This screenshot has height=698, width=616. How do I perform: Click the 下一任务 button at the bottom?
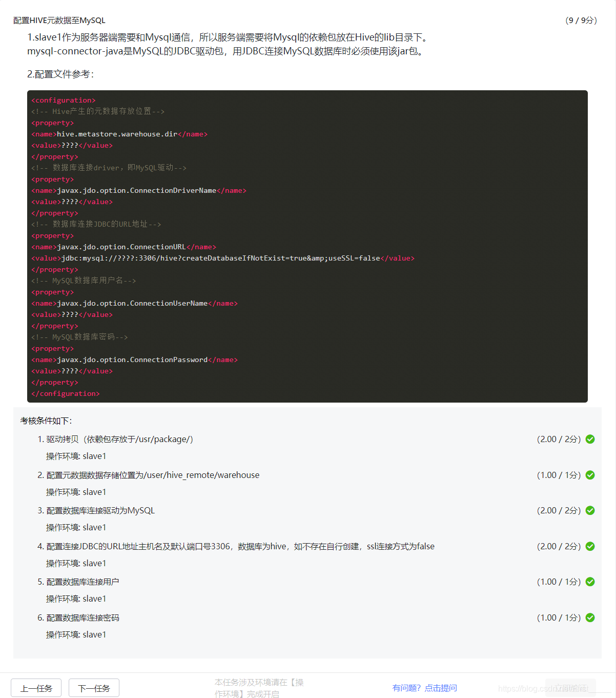[94, 688]
